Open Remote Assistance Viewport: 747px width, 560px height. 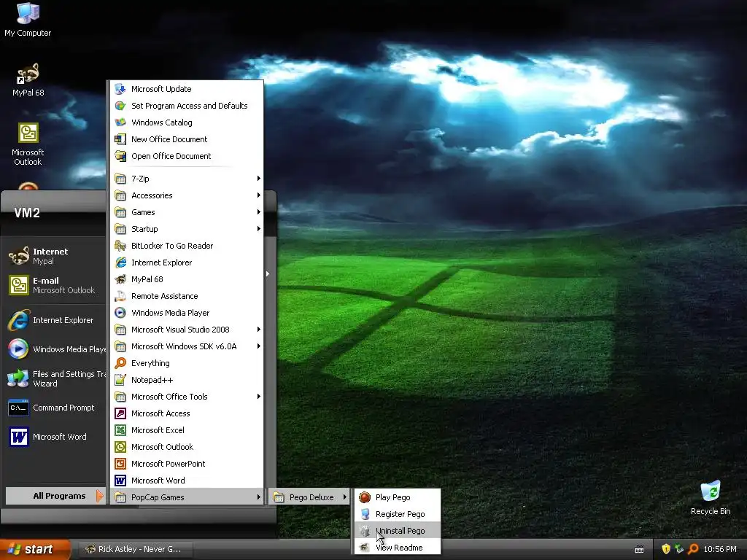point(187,296)
